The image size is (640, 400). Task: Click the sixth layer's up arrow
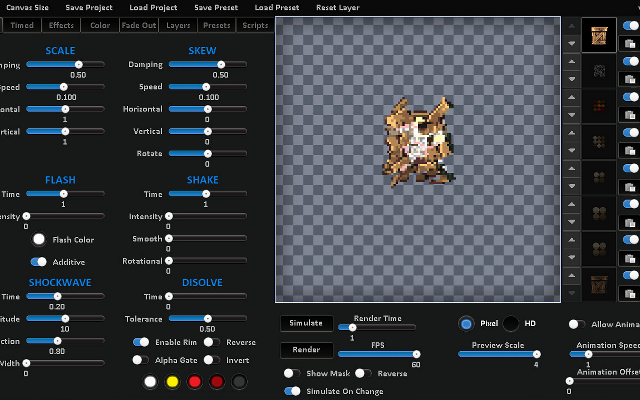[571, 204]
